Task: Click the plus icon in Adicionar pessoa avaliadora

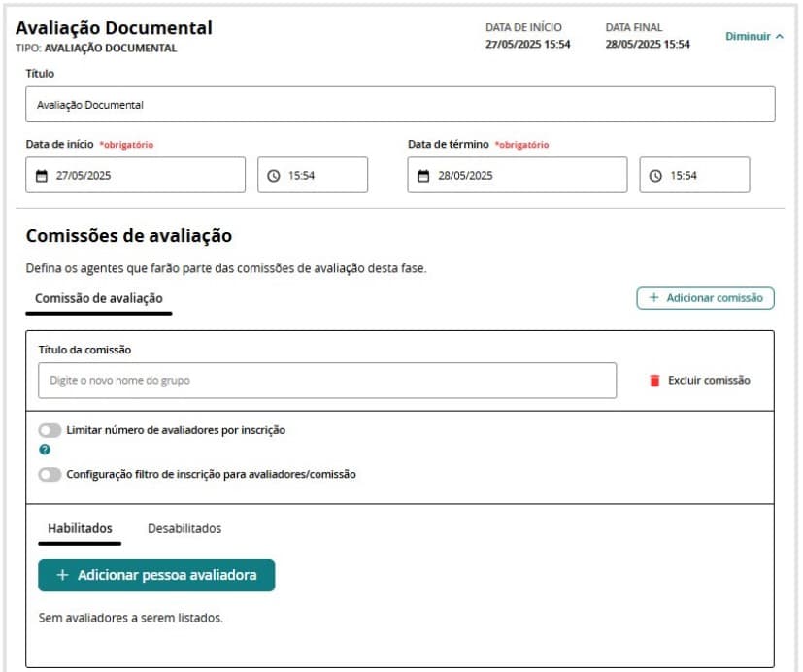Action: click(x=63, y=575)
